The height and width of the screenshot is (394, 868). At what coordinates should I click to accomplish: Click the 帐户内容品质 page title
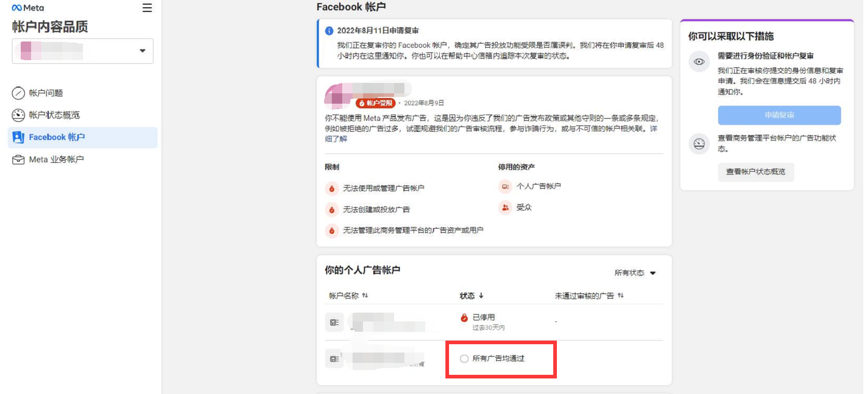click(50, 26)
